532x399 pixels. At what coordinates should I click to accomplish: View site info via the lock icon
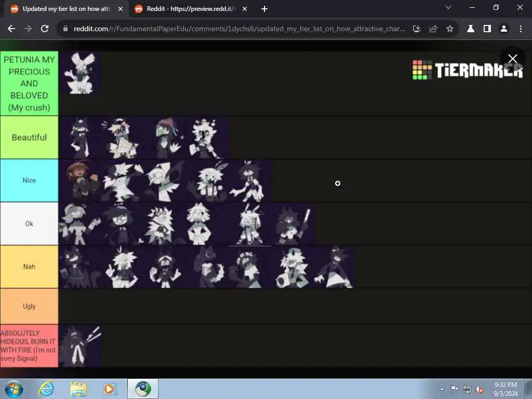point(65,29)
